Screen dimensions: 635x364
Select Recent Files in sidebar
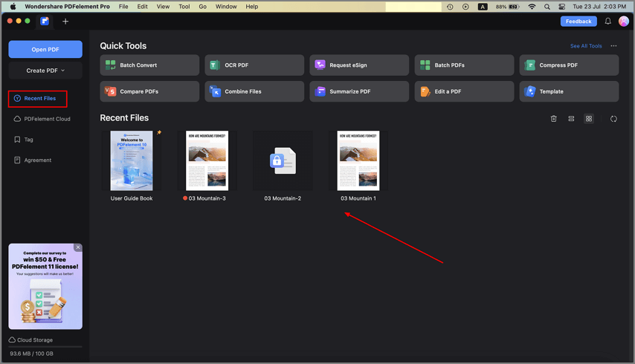click(38, 99)
